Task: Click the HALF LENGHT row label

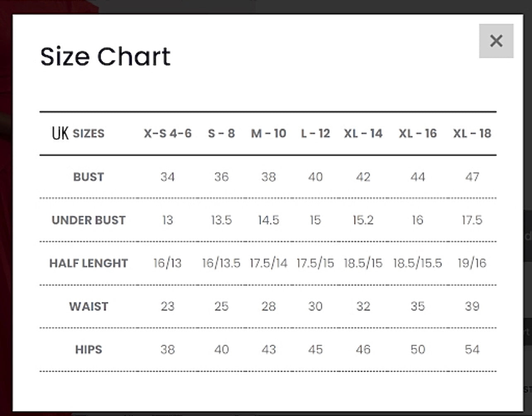Action: 88,263
